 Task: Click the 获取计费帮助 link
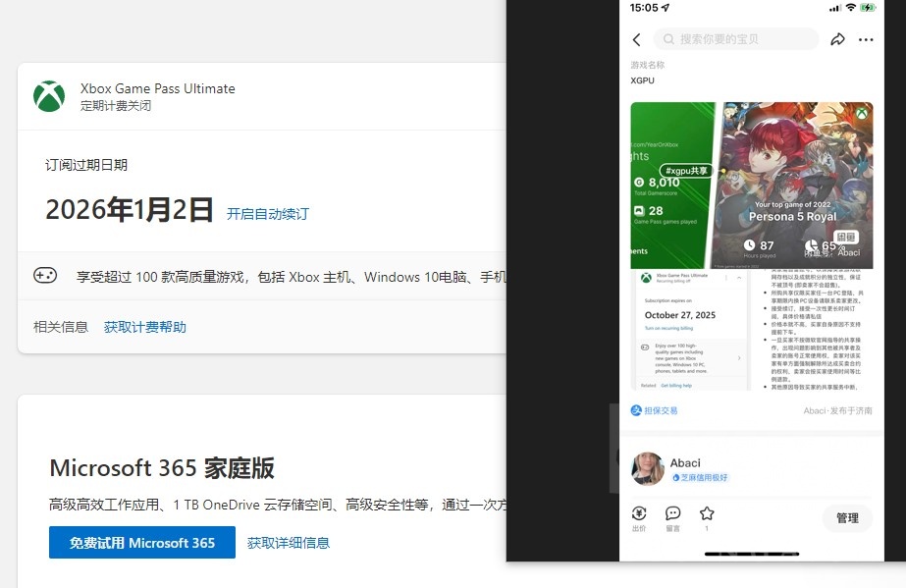tap(145, 327)
